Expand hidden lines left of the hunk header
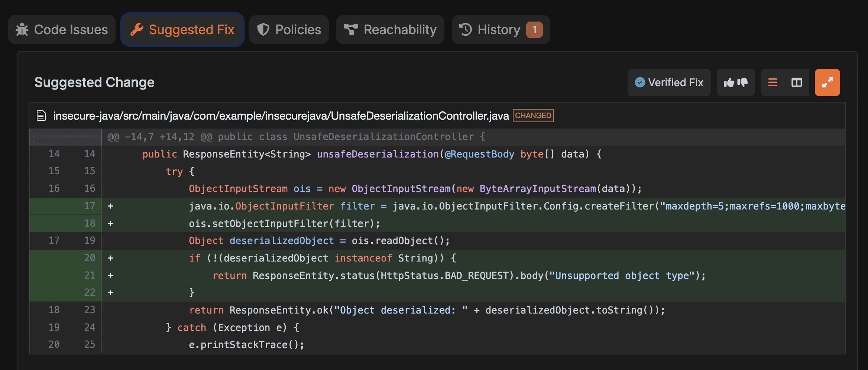The image size is (868, 370). (x=65, y=137)
